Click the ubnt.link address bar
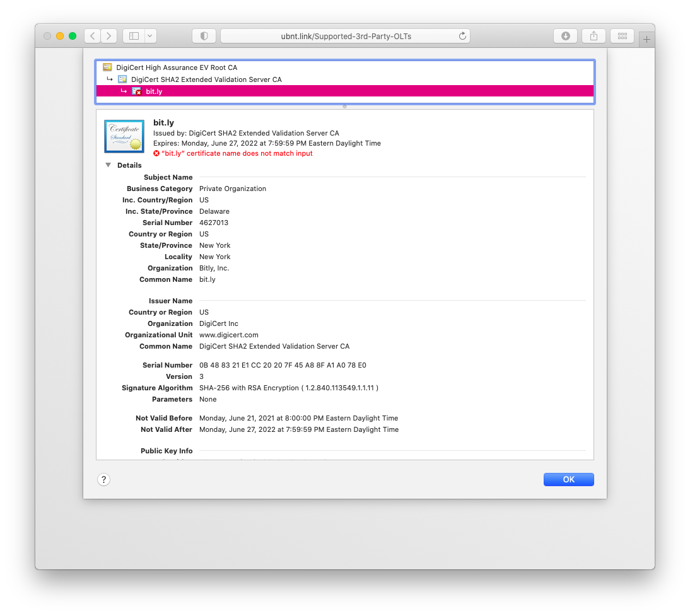The image size is (690, 616). click(346, 36)
